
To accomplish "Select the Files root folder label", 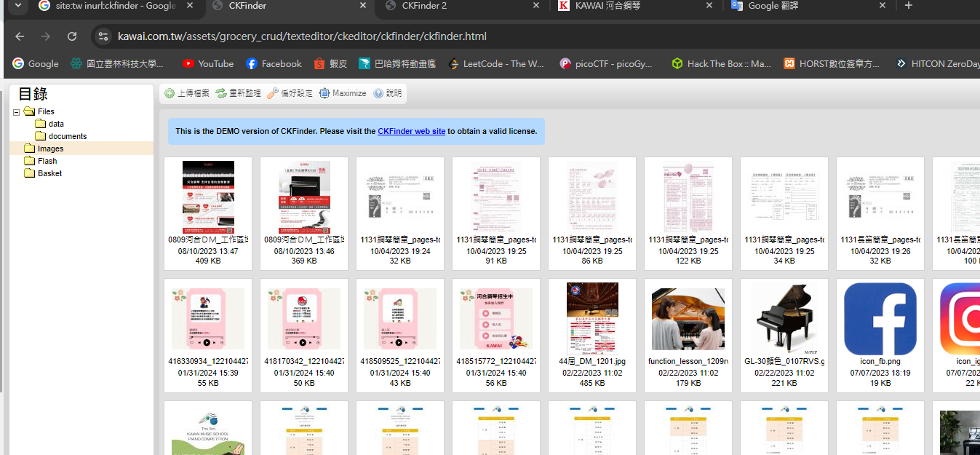I will [46, 111].
